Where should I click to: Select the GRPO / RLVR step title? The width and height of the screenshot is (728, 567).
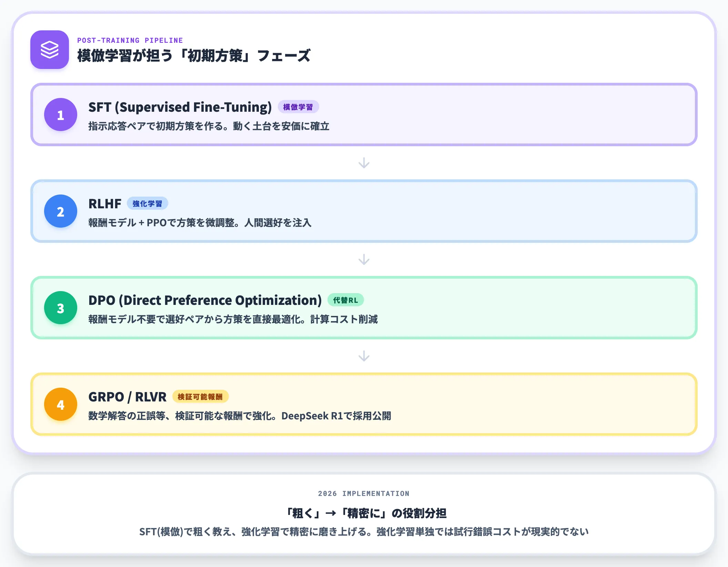point(127,397)
